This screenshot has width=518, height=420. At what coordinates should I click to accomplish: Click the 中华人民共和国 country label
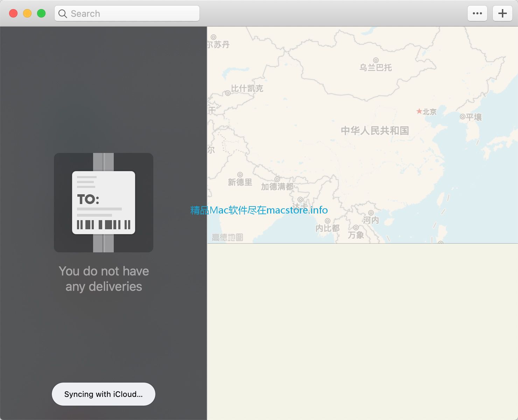(375, 131)
